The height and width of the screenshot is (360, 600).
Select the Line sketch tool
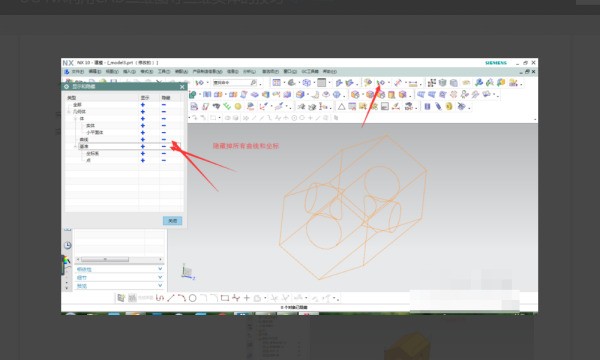point(171,298)
